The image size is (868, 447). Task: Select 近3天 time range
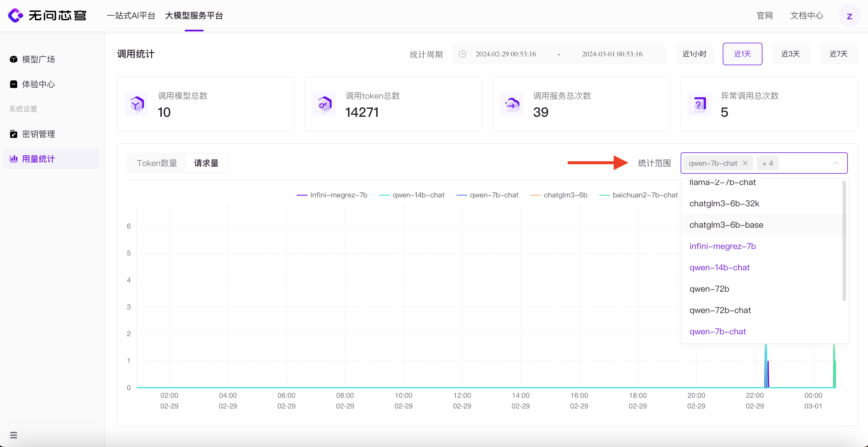click(791, 54)
